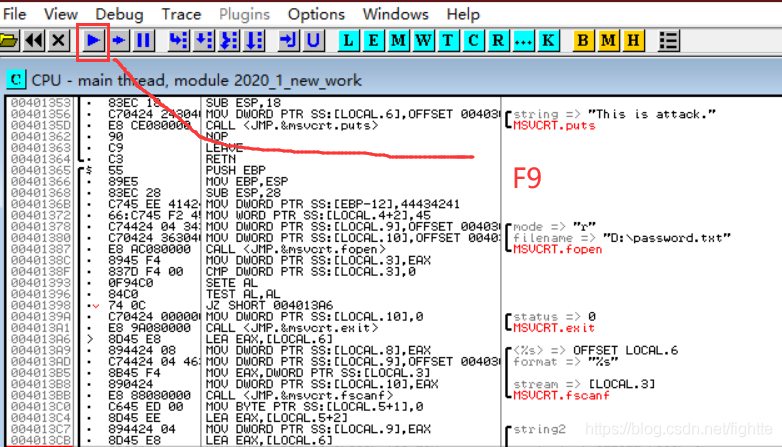Click the CPU window C title icon
Screen dimensions: 782x447
(16, 79)
